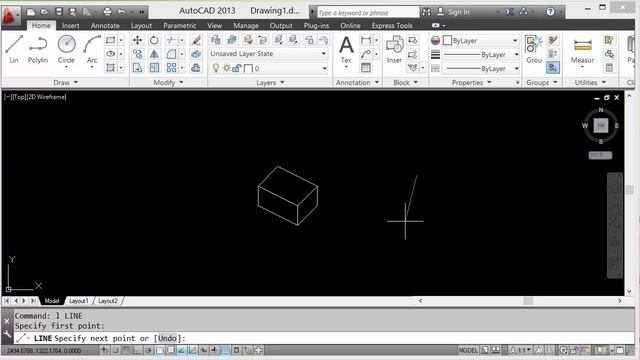Viewport: 640px width, 360px height.
Task: Switch to the Parametric ribbon tab
Action: pos(180,25)
